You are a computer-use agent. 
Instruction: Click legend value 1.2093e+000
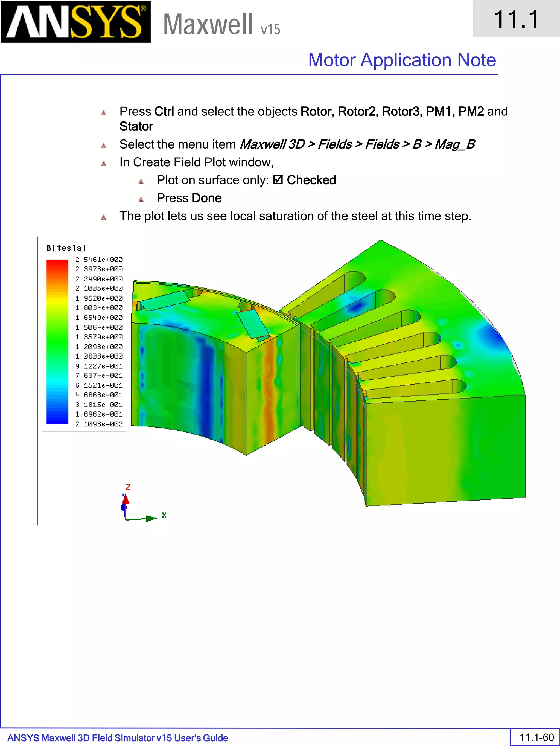point(99,347)
